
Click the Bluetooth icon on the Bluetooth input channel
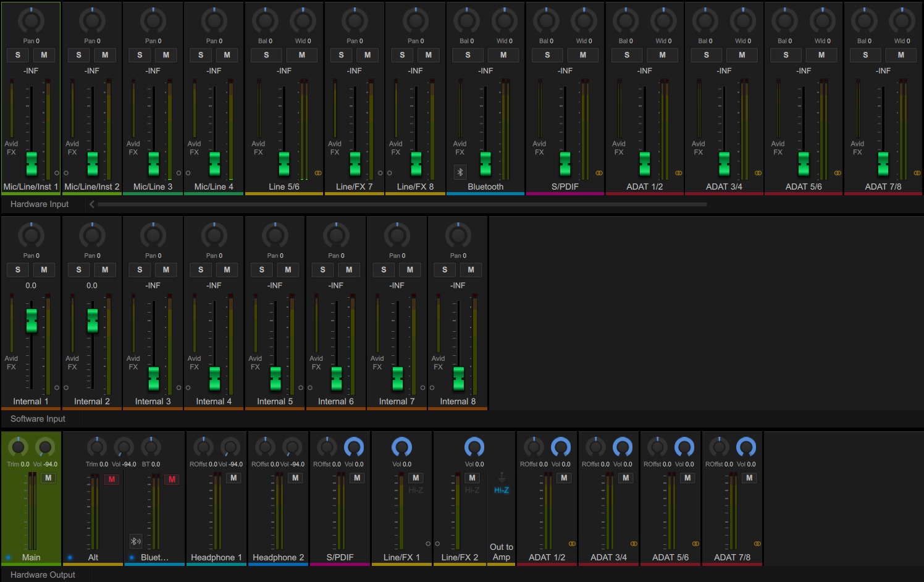tap(460, 172)
